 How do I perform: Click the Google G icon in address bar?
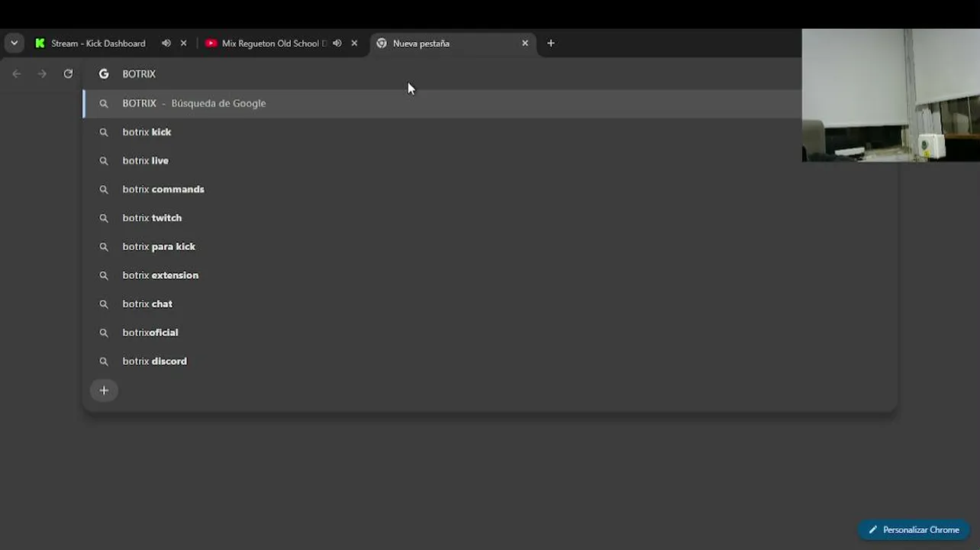click(x=104, y=74)
